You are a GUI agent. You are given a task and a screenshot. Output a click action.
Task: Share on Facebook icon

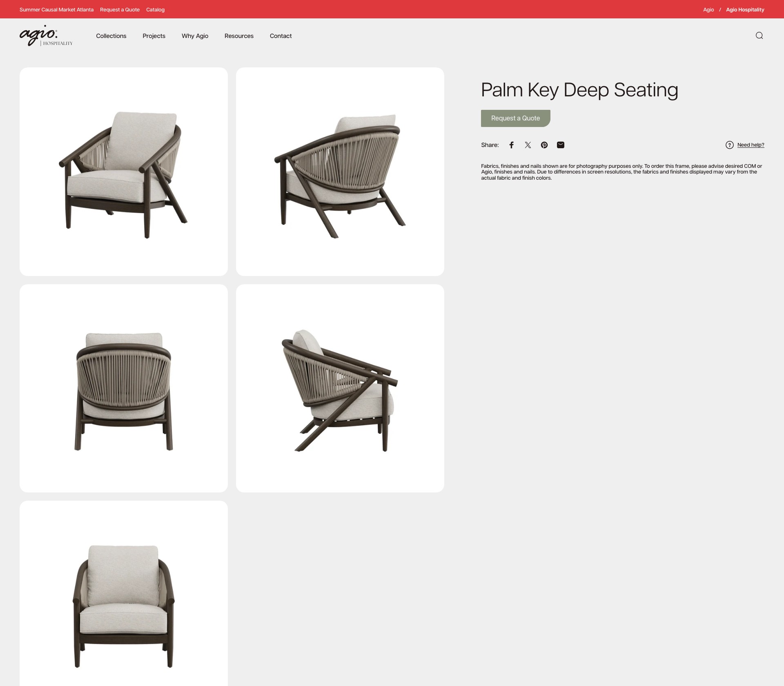click(511, 145)
